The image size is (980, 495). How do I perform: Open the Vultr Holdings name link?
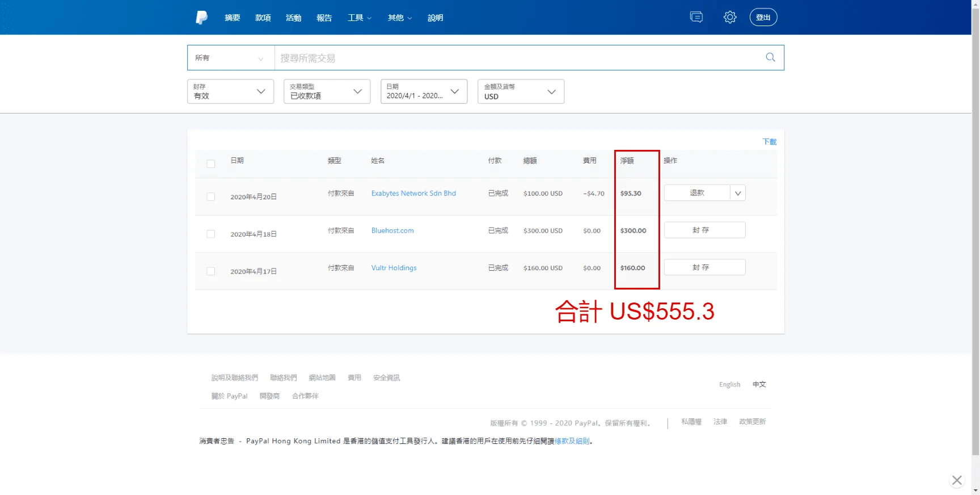click(x=394, y=268)
